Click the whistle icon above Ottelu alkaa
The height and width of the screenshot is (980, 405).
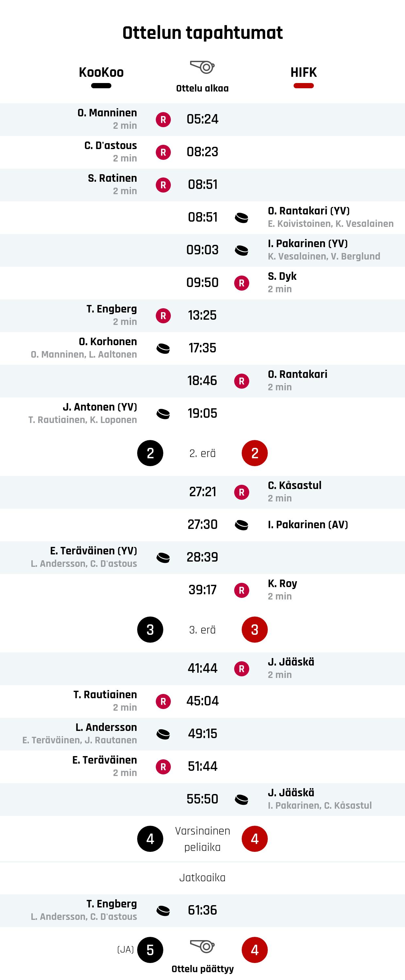202,67
